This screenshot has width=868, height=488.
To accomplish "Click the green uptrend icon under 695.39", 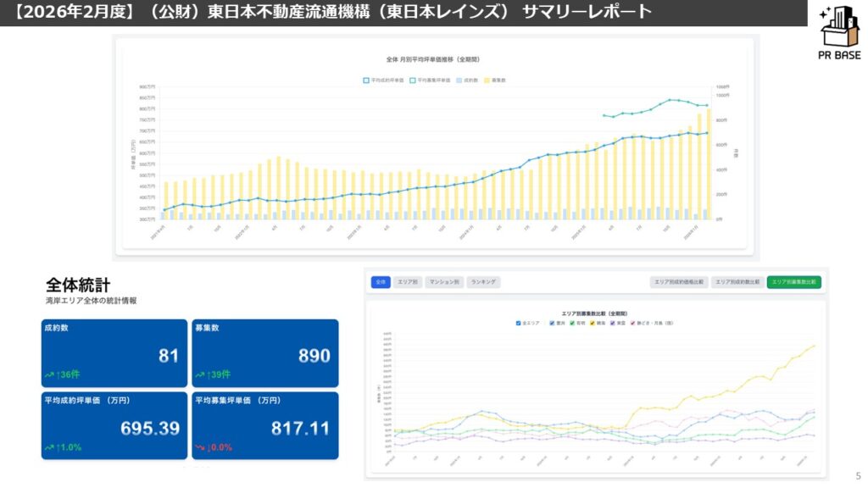I will (x=49, y=446).
